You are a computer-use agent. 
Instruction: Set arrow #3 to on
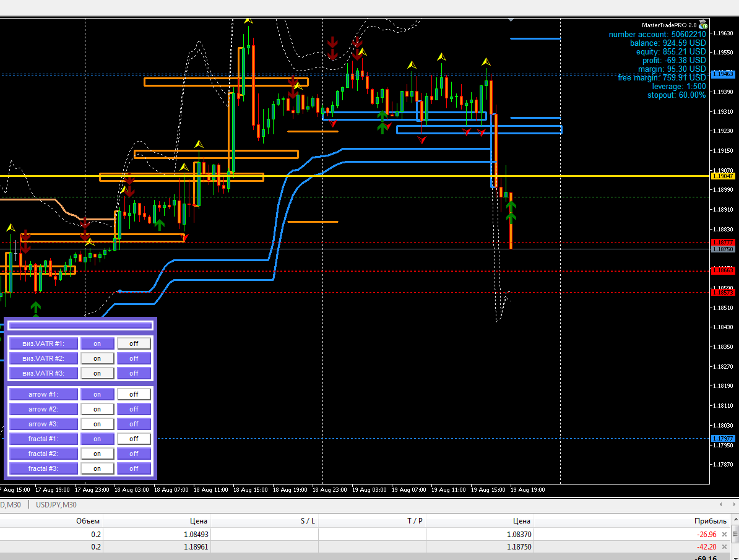coord(97,424)
